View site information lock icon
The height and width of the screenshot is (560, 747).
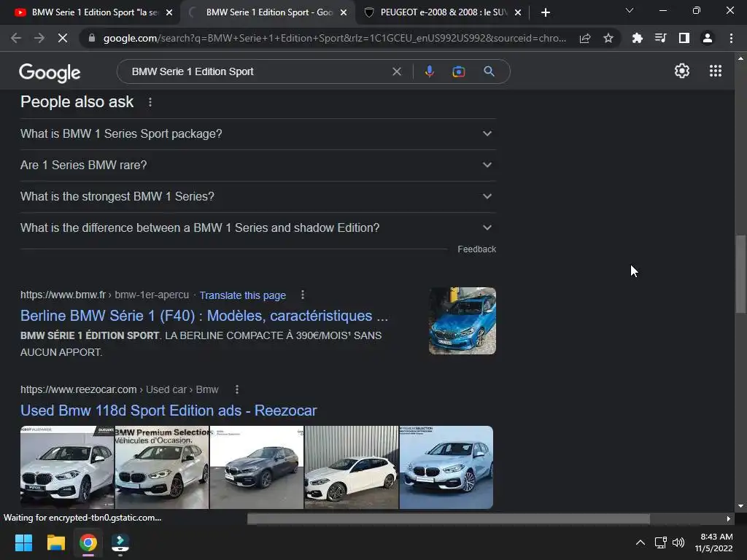[92, 38]
